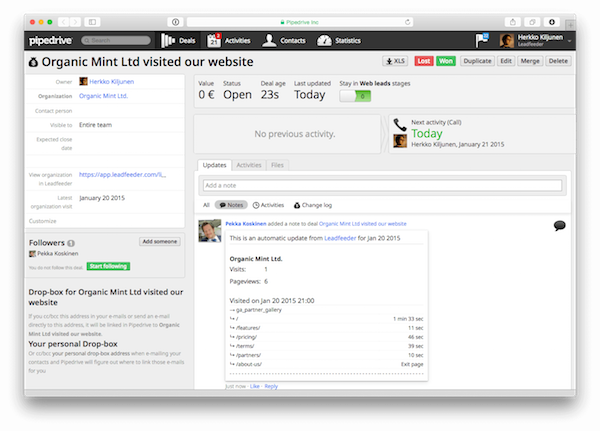The height and width of the screenshot is (431, 600).
Task: Toggle Stay in Web leads stages switch
Action: pos(355,96)
